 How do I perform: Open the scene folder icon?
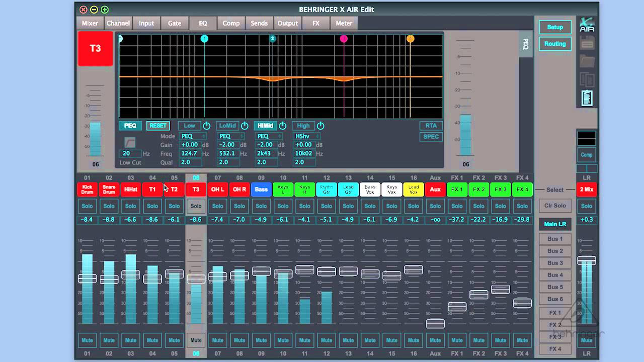click(586, 60)
